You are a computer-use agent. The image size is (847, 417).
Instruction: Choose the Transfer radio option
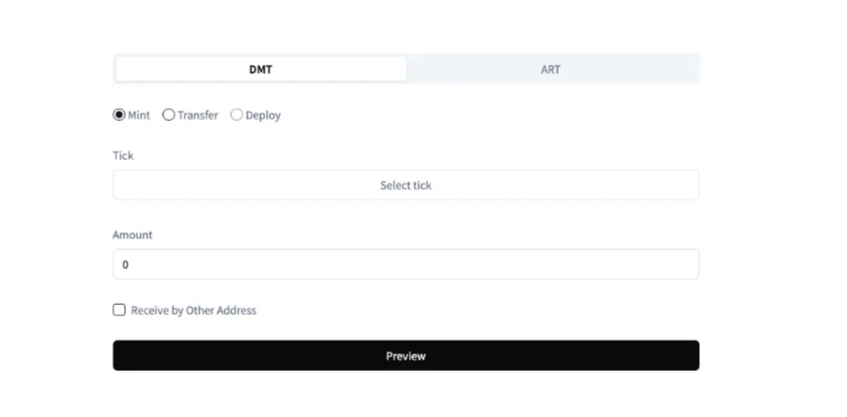169,115
